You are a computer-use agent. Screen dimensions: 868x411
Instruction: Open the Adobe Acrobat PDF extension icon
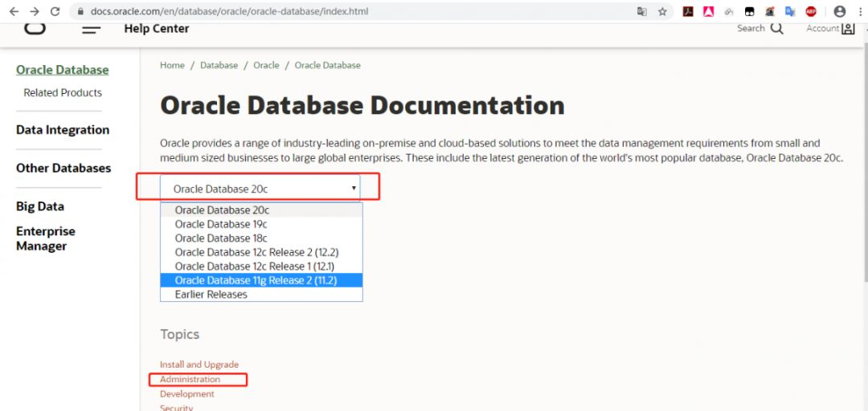pyautogui.click(x=687, y=11)
